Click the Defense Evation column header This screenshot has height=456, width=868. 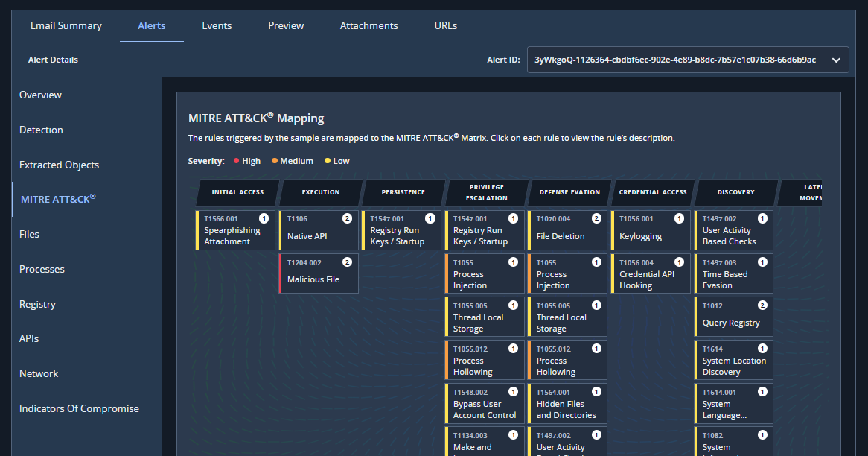569,192
